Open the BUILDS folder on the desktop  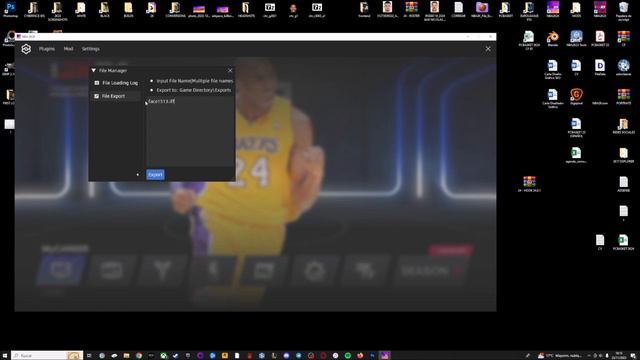coord(128,10)
